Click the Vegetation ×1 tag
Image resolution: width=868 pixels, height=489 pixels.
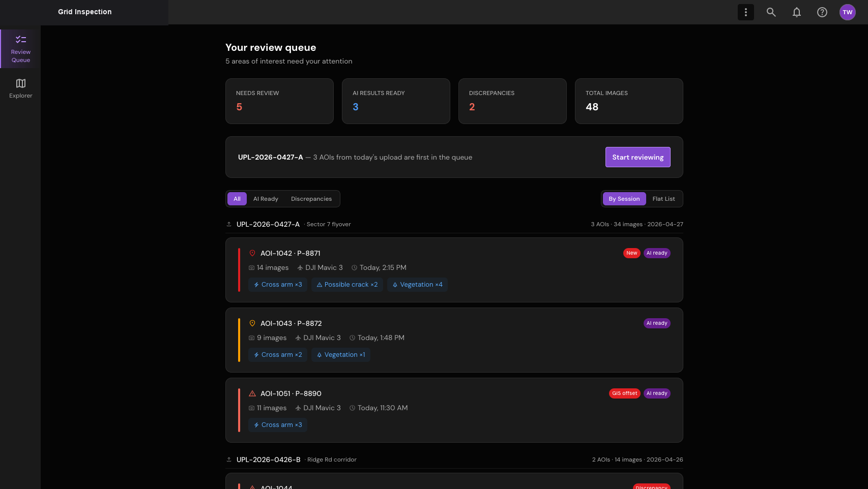(x=341, y=355)
